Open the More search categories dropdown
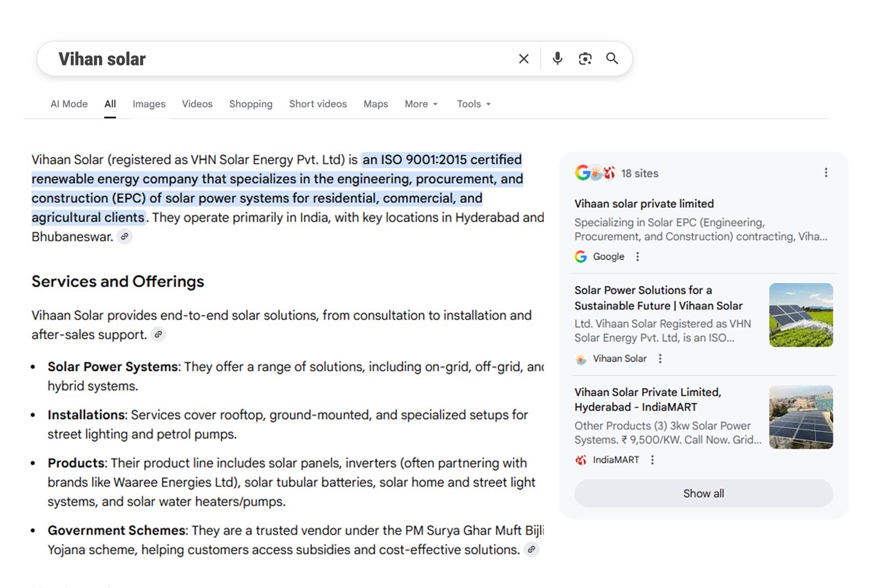The image size is (882, 588). pyautogui.click(x=421, y=104)
